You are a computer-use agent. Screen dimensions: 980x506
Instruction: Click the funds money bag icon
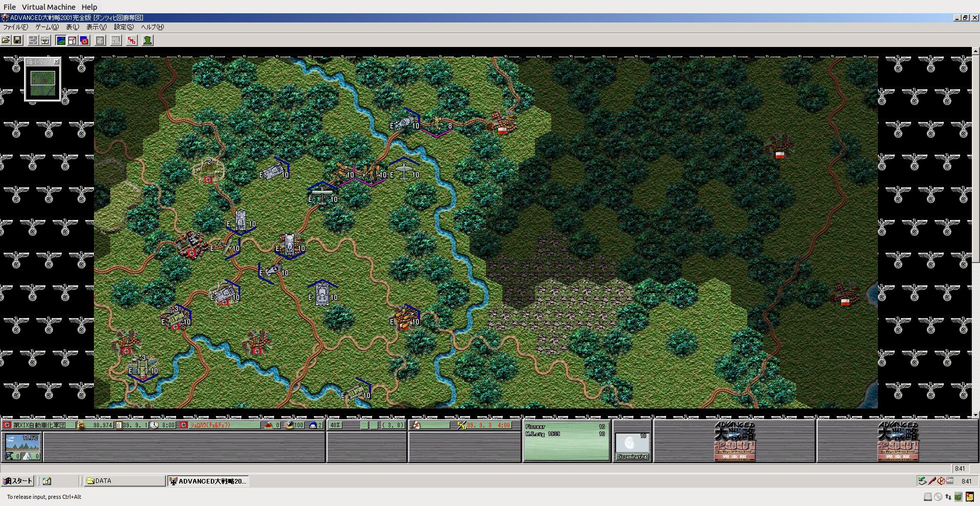(x=81, y=425)
